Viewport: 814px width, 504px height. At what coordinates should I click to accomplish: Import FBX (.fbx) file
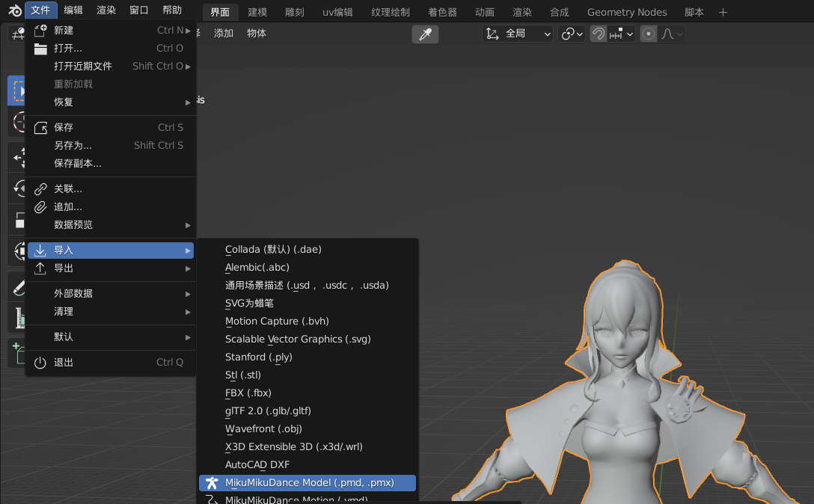pyautogui.click(x=307, y=393)
